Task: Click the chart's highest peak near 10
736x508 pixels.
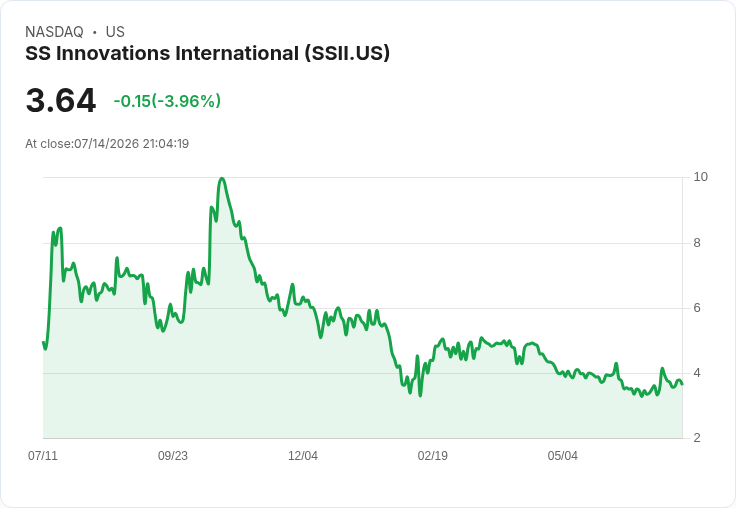Action: tap(222, 178)
